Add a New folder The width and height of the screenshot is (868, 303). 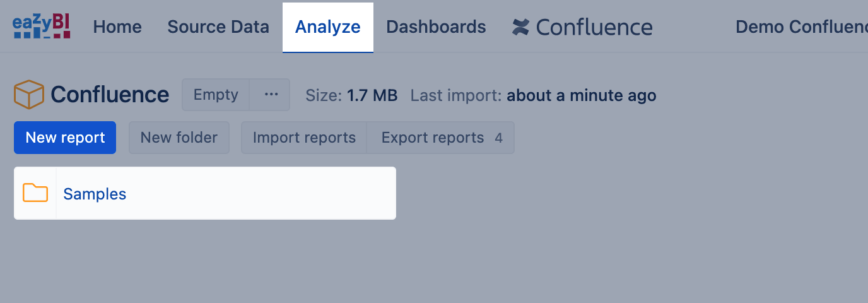179,138
